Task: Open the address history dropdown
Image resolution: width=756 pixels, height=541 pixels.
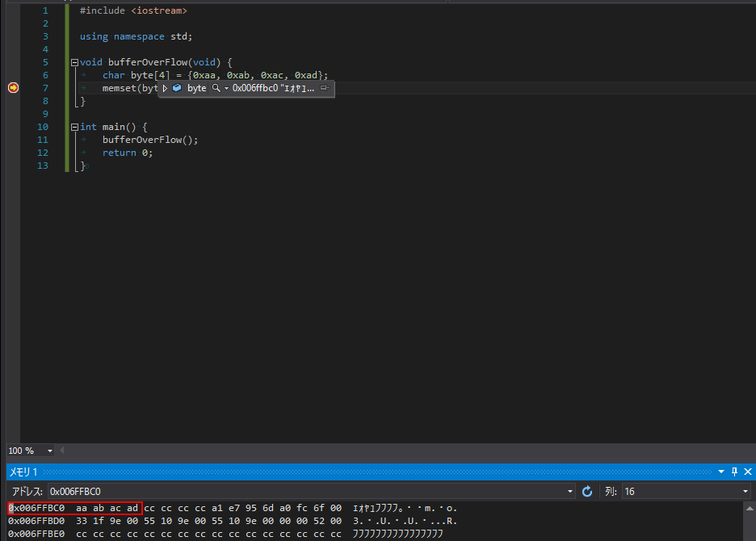Action: click(x=570, y=491)
